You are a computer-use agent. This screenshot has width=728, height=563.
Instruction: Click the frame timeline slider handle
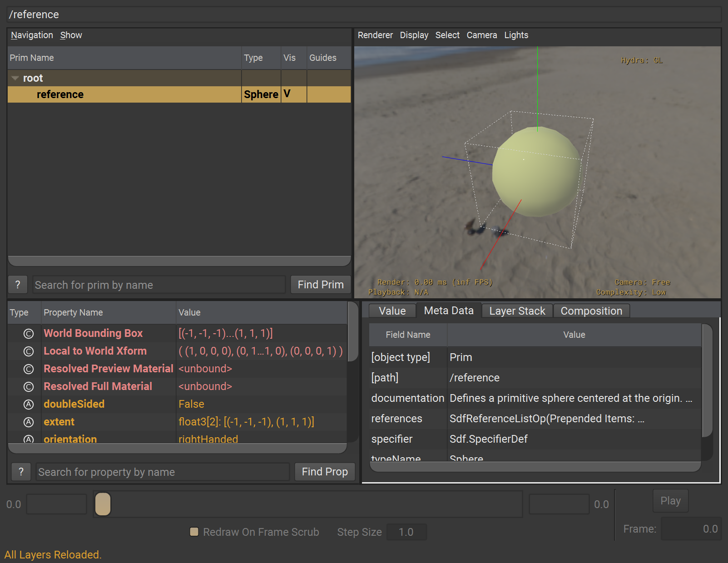coord(103,504)
